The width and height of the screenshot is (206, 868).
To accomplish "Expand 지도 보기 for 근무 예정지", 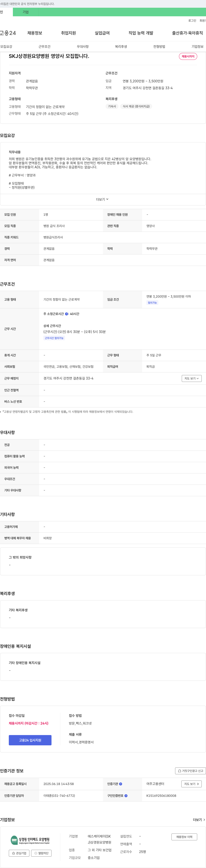I will tap(191, 378).
